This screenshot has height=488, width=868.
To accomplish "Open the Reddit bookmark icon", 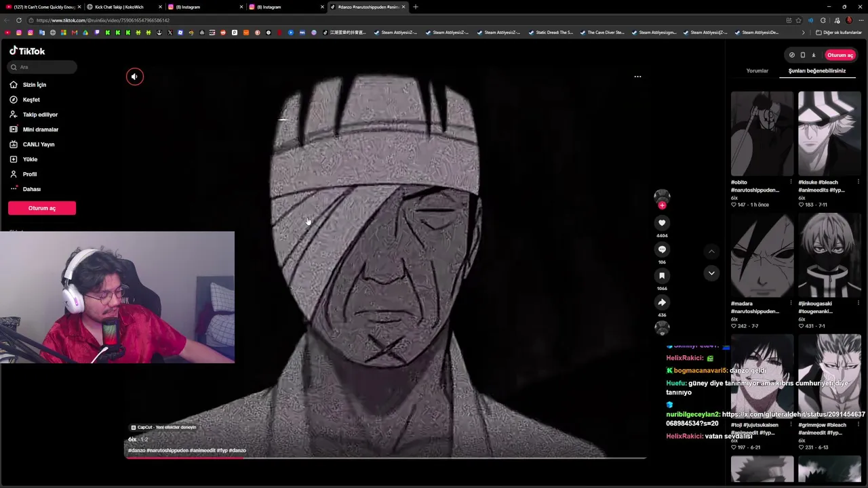I will (x=222, y=33).
